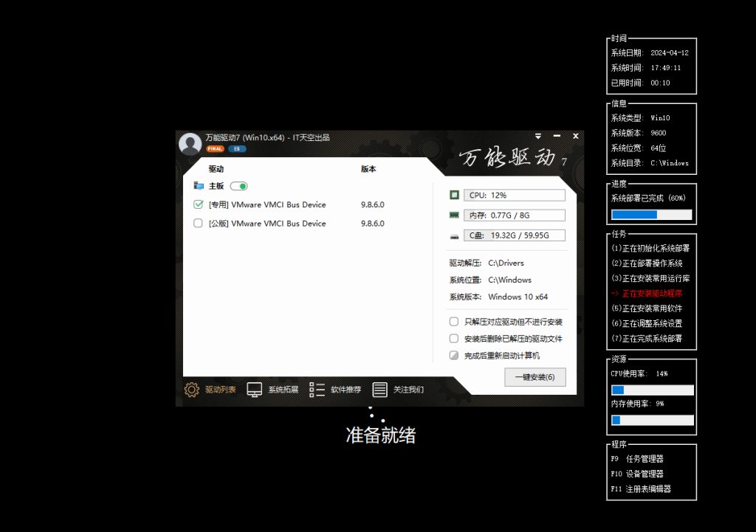This screenshot has width=756, height=532.
Task: Click the C盘 usage field
Action: 515,236
